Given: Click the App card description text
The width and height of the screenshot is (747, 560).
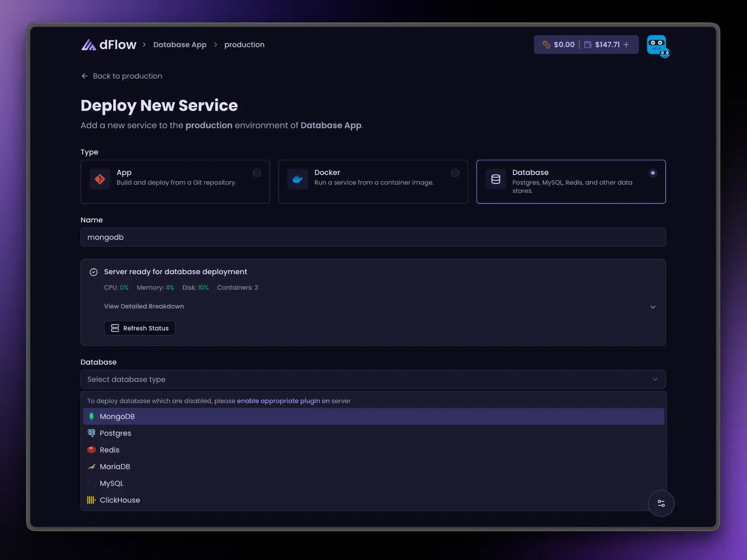Looking at the screenshot, I should coord(176,182).
